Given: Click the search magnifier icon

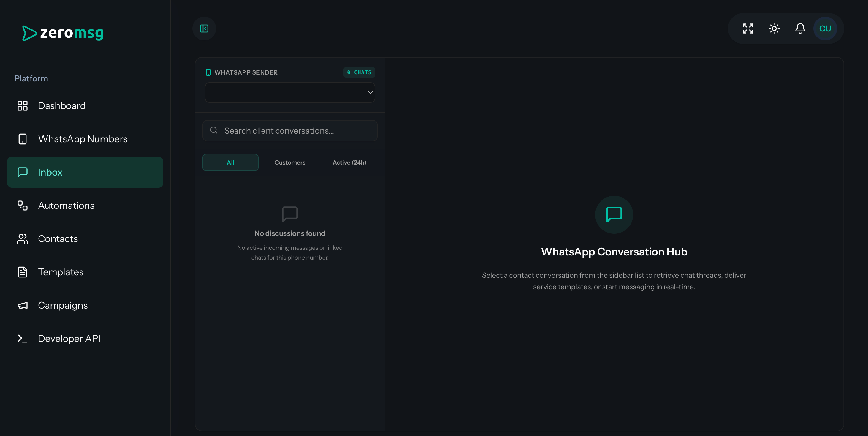Looking at the screenshot, I should pyautogui.click(x=214, y=130).
